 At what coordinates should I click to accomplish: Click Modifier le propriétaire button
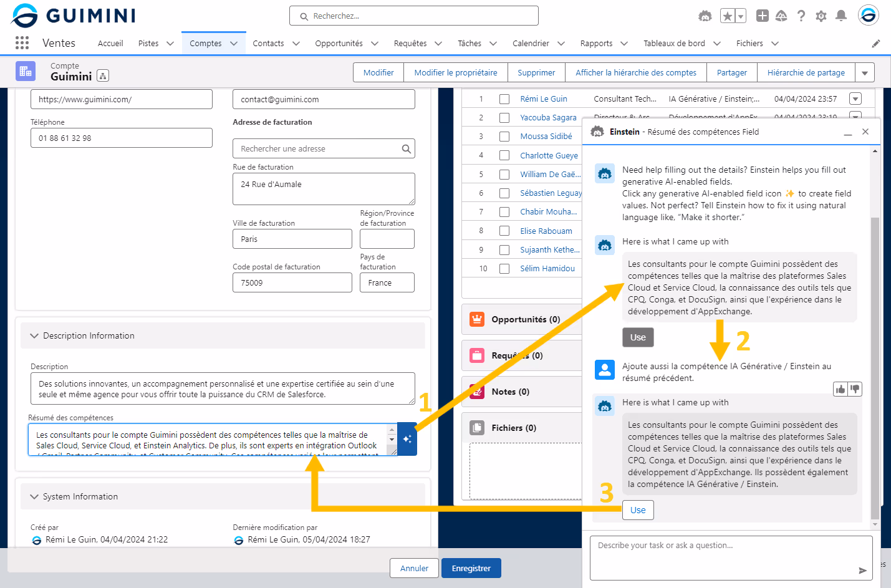[x=456, y=73]
